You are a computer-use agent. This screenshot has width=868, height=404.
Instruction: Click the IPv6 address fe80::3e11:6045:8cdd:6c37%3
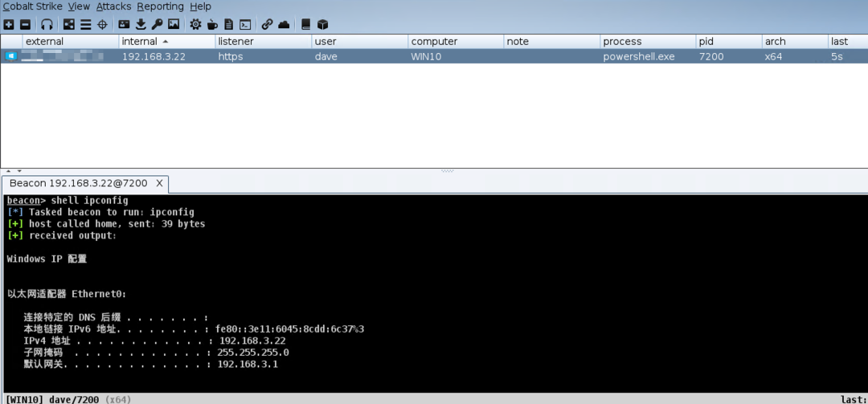[290, 329]
